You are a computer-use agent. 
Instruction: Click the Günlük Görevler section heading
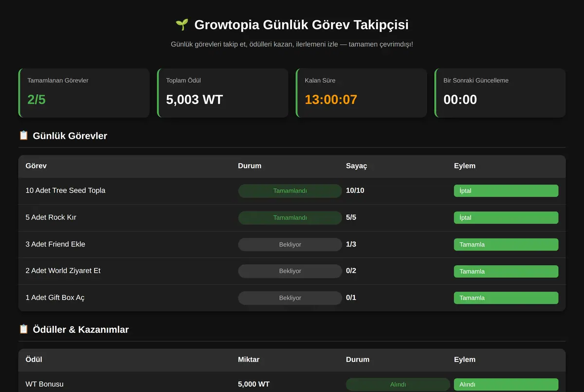pyautogui.click(x=70, y=136)
